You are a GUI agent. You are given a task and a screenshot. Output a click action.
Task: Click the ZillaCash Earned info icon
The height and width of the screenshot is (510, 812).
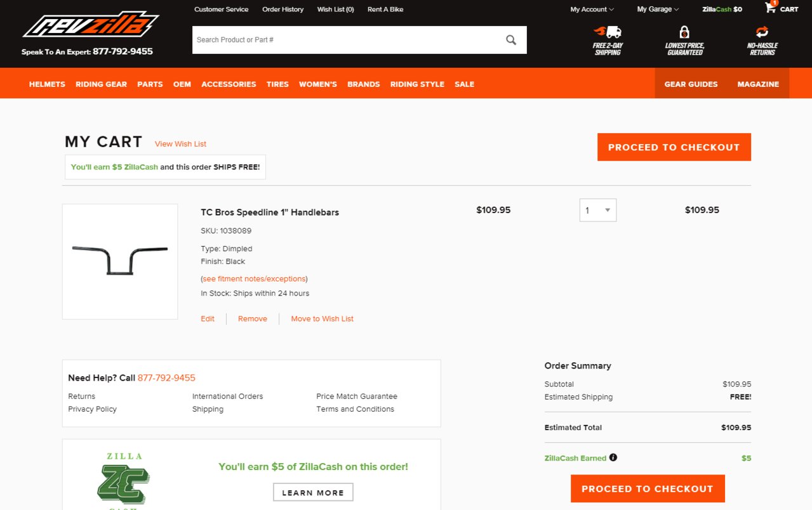tap(613, 457)
